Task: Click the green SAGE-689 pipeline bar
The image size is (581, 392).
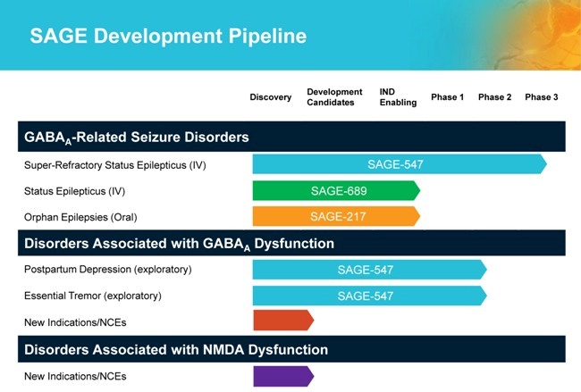Action: tap(336, 191)
